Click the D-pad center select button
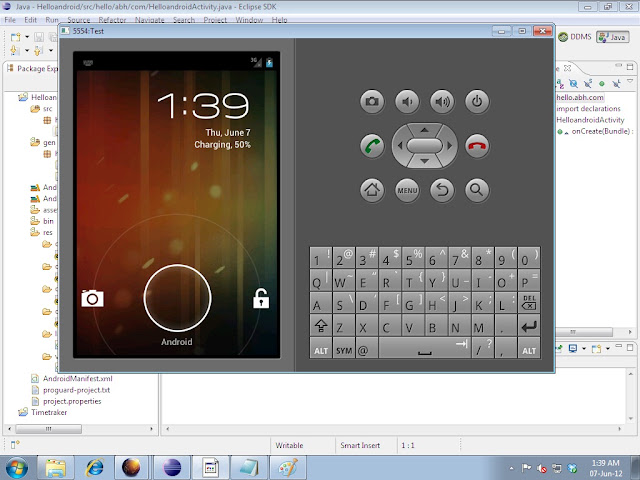 [424, 146]
